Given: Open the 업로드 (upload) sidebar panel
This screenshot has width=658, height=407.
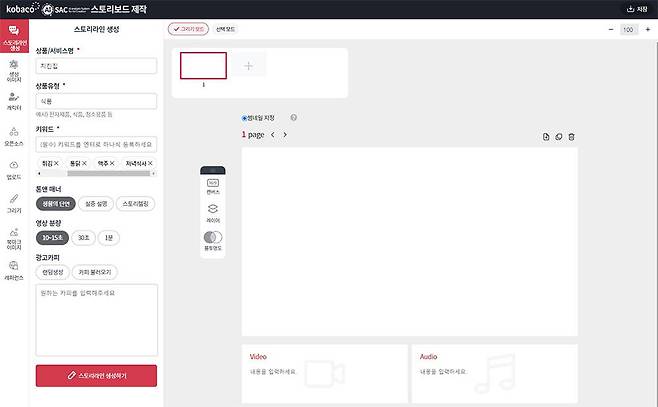Looking at the screenshot, I should (x=14, y=168).
